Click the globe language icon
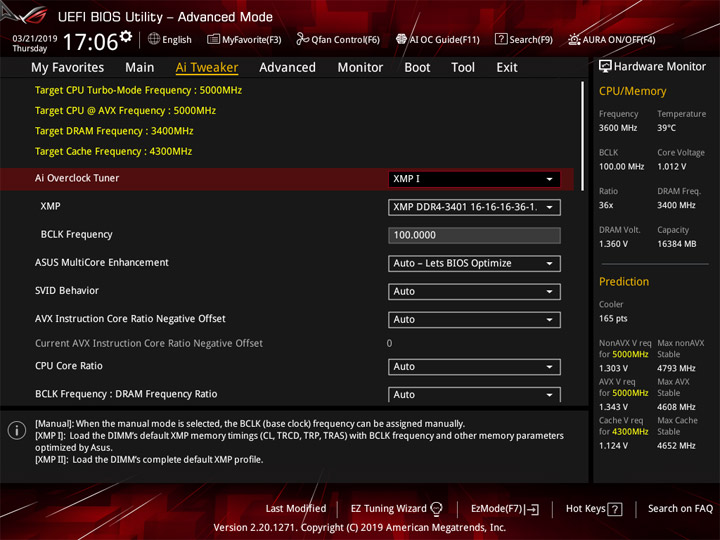720x540 pixels. 154,39
